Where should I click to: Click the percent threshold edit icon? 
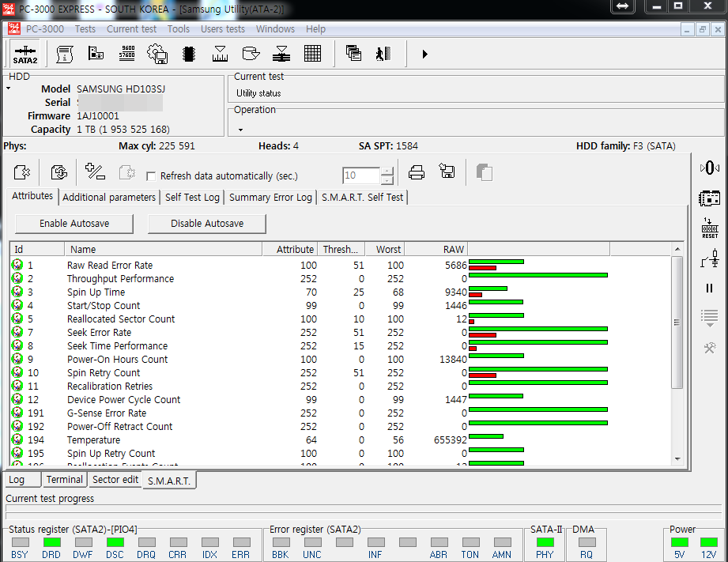pos(95,172)
